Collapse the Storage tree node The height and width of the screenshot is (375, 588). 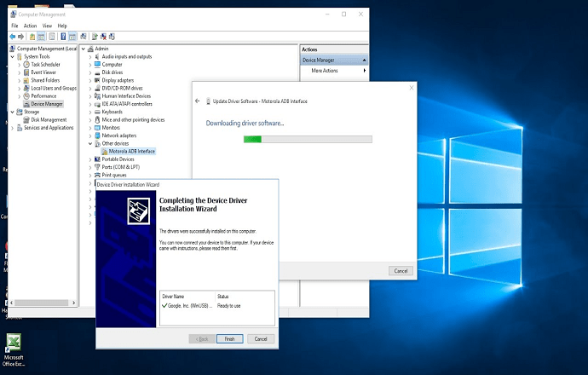[x=13, y=112]
